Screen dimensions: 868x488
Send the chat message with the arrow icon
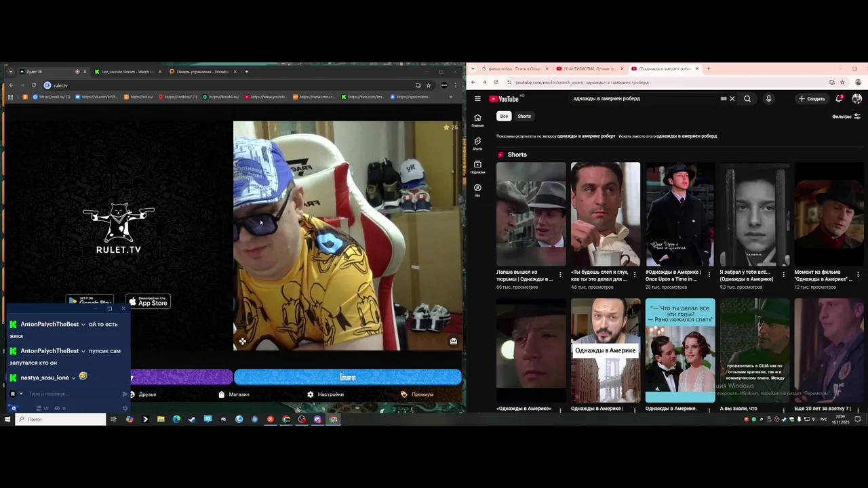click(x=125, y=394)
